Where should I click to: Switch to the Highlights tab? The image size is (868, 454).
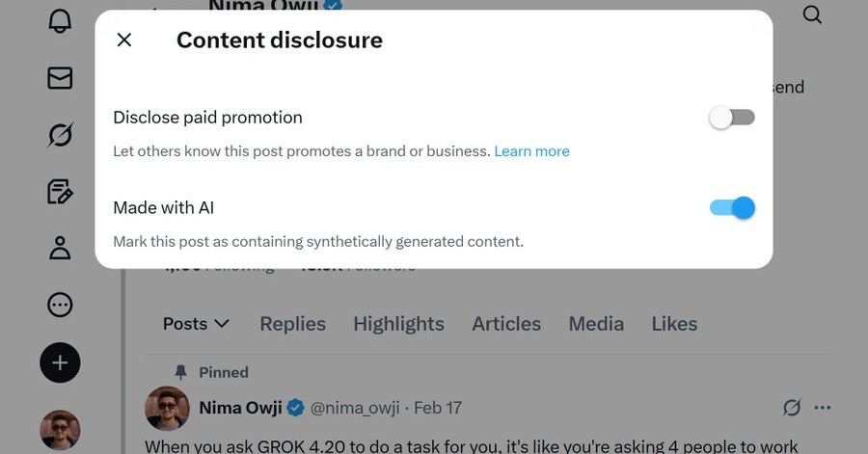pyautogui.click(x=398, y=324)
